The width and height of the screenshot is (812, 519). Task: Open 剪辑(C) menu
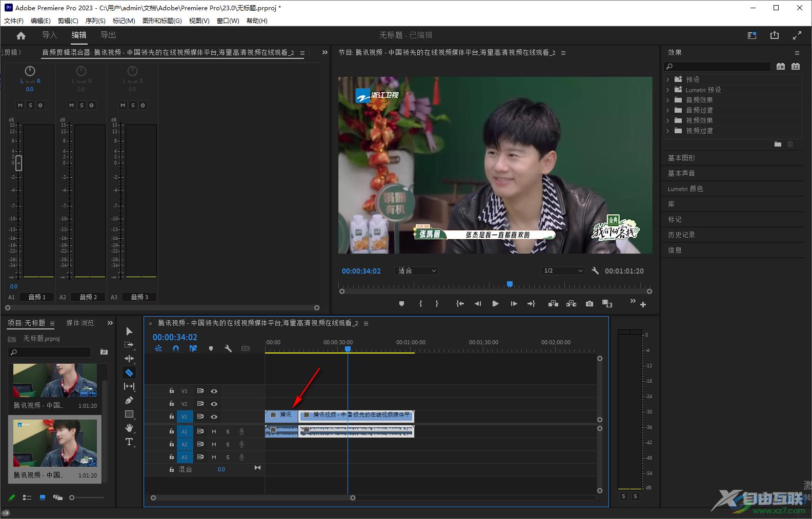click(68, 21)
